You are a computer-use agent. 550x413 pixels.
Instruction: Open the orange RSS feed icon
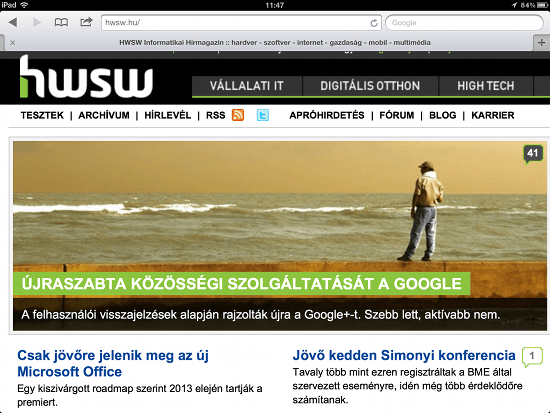click(x=238, y=115)
